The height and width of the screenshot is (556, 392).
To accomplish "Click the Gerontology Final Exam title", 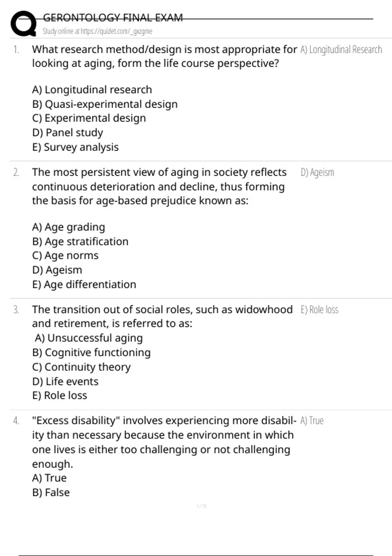I will click(113, 17).
